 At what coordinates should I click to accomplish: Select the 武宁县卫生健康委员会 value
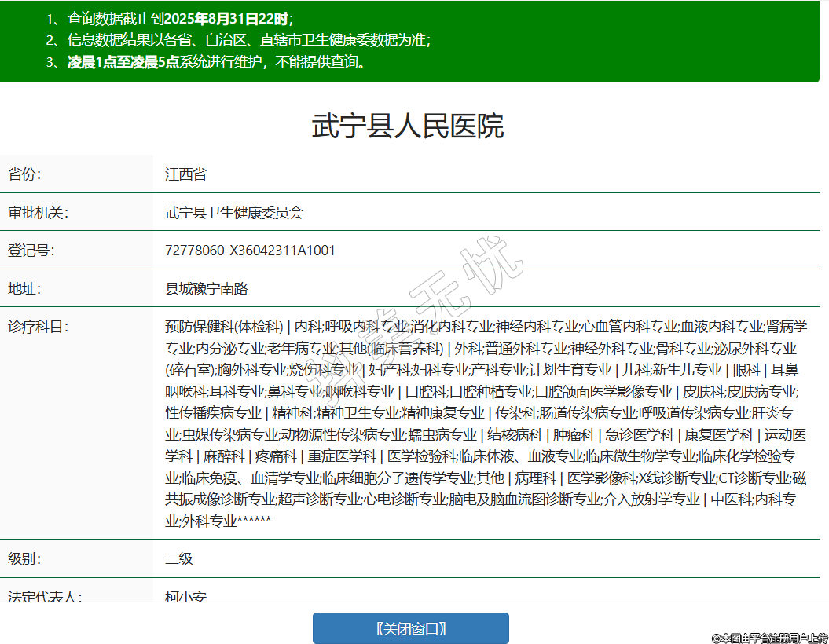coord(234,213)
